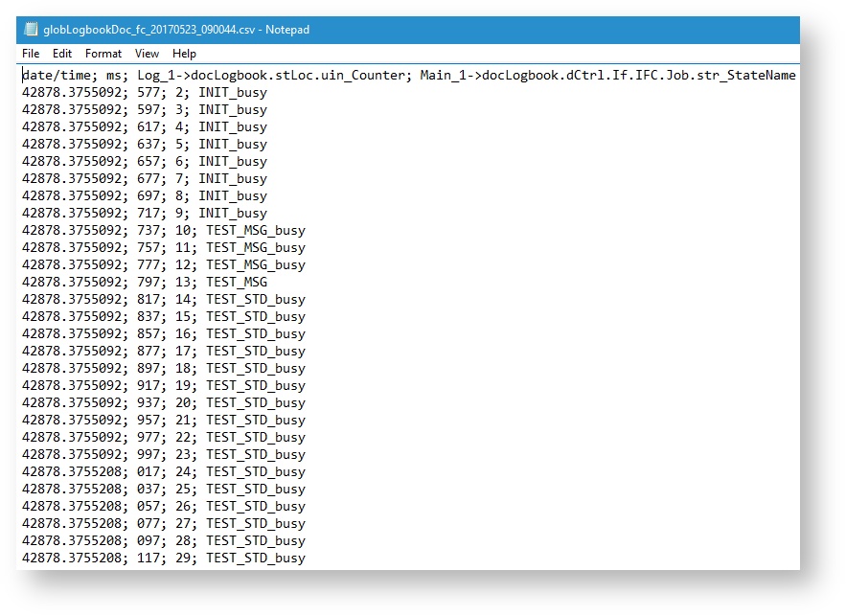The height and width of the screenshot is (616, 846).
Task: Click the ms value 017
Action: (x=149, y=472)
